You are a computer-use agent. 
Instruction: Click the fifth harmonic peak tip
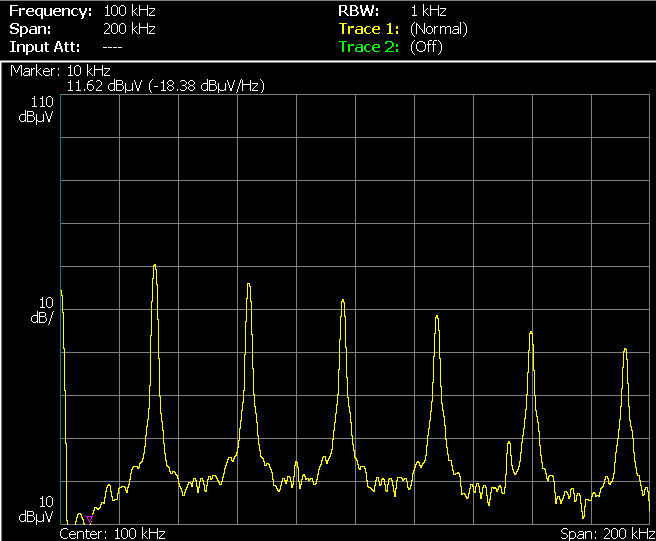click(x=531, y=333)
